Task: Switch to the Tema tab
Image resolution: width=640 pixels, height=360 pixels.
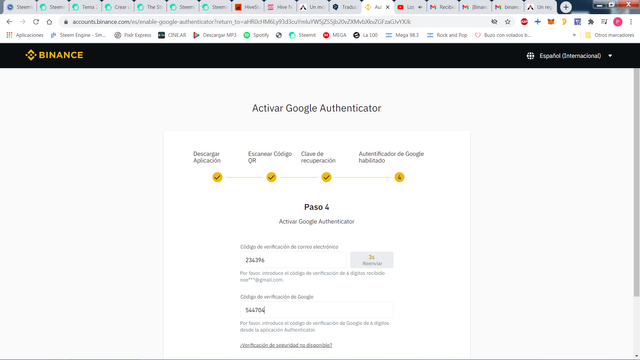Action: [x=85, y=7]
